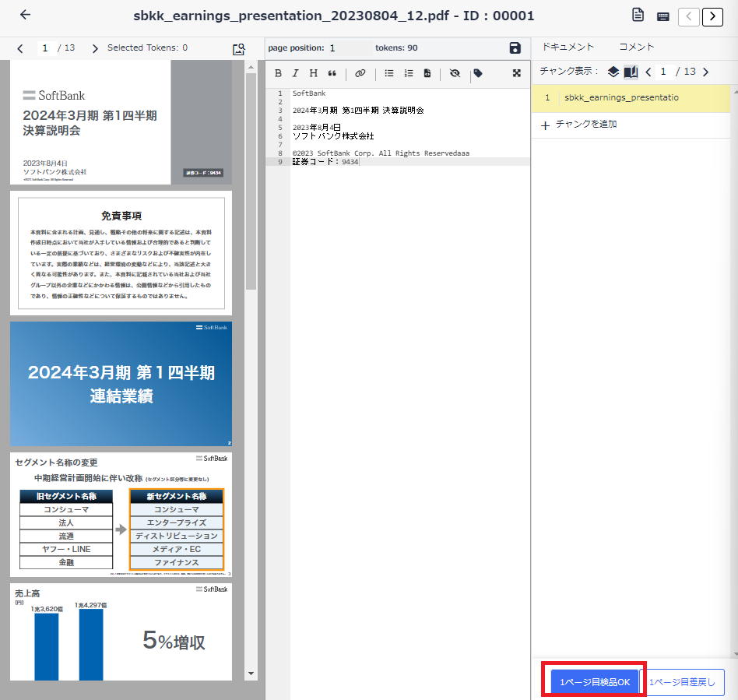Click the PDF page number field showing 1
Screen dimensions: 738x700
pos(45,48)
